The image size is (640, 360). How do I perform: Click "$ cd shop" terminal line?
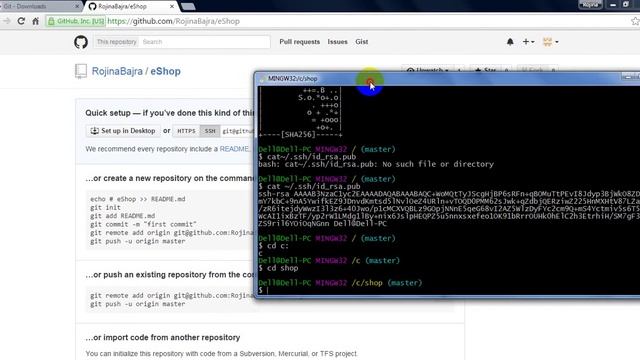278,268
